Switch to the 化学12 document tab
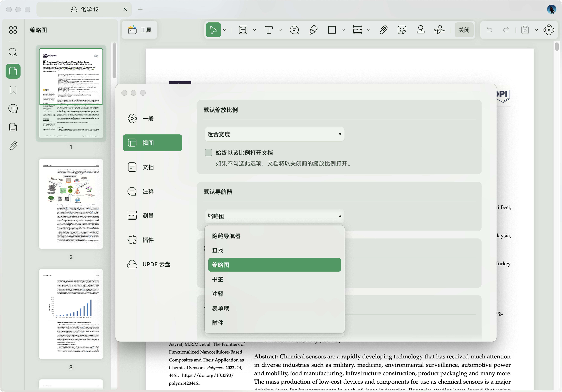This screenshot has height=392, width=562. [x=84, y=9]
